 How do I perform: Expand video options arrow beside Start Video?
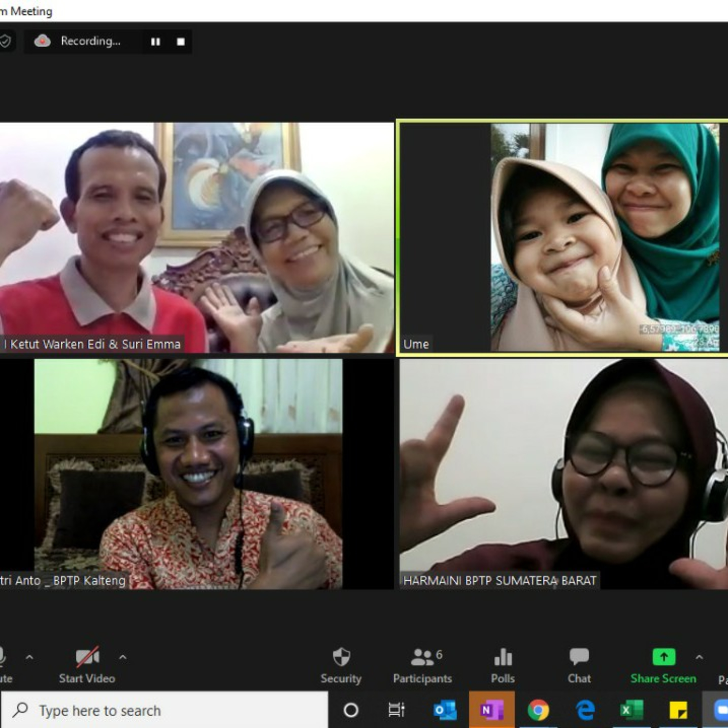[x=123, y=658]
